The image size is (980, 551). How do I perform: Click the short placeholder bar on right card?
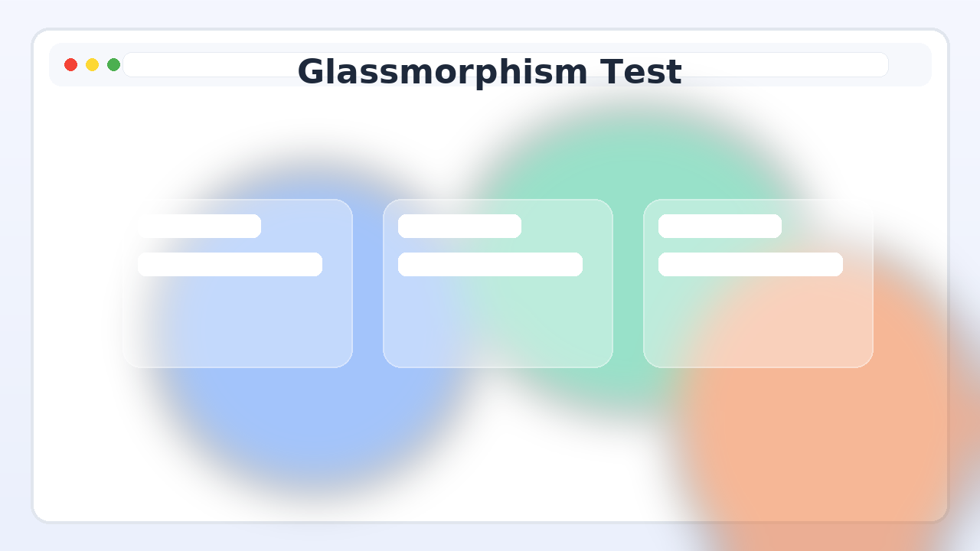720,226
